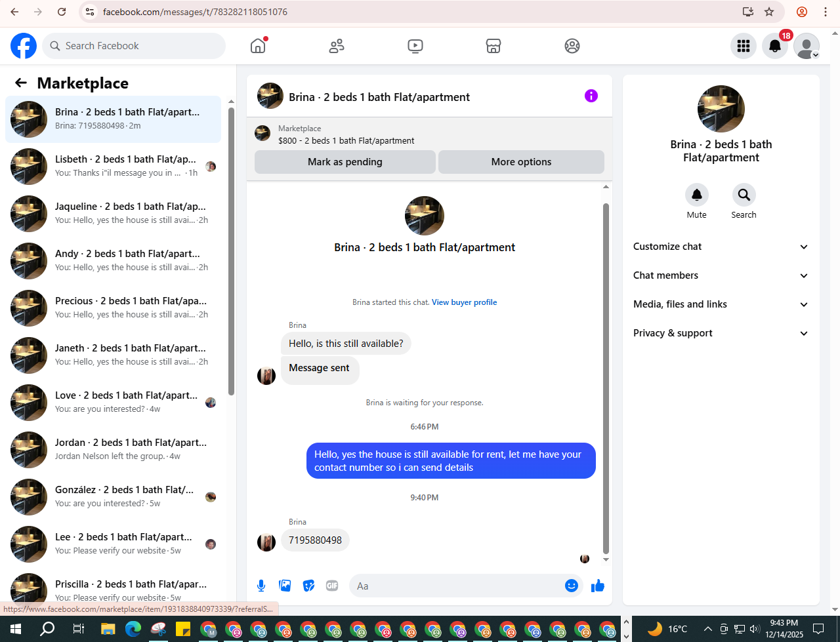This screenshot has height=642, width=840.
Task: Open the Chrome three-dot menu
Action: click(x=826, y=12)
